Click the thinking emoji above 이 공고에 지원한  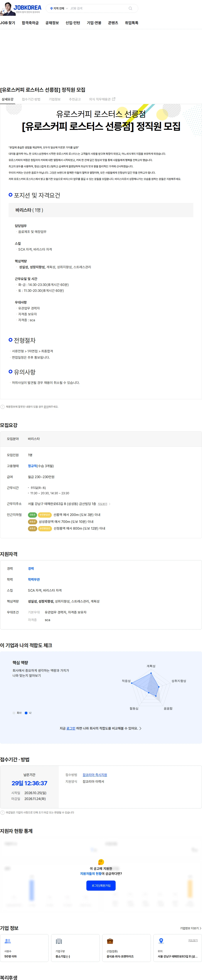pyautogui.click(x=101, y=862)
